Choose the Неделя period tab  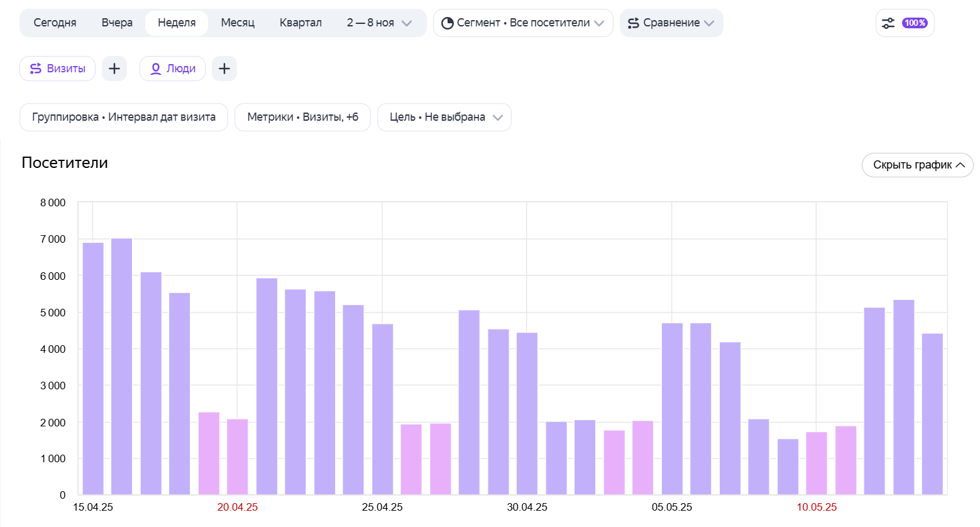coord(177,23)
